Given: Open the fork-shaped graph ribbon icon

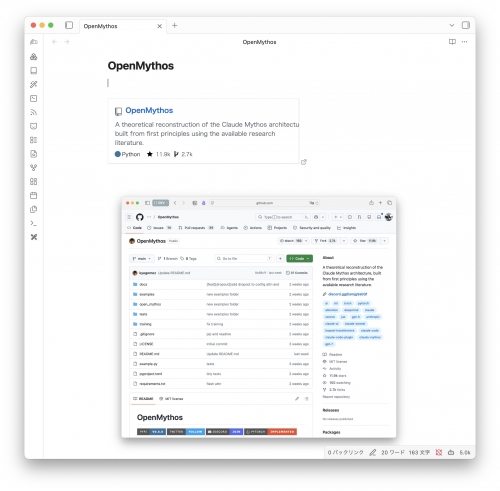Looking at the screenshot, I should click(34, 168).
